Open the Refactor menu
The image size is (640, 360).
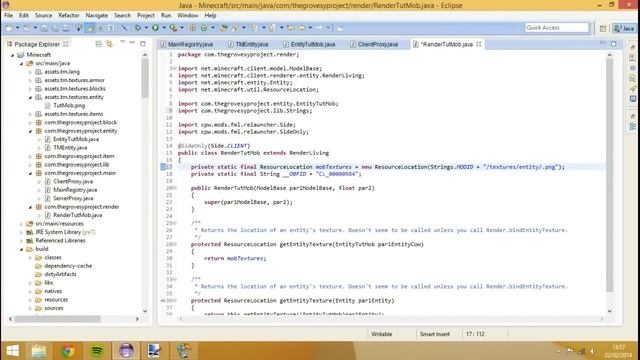(x=69, y=16)
